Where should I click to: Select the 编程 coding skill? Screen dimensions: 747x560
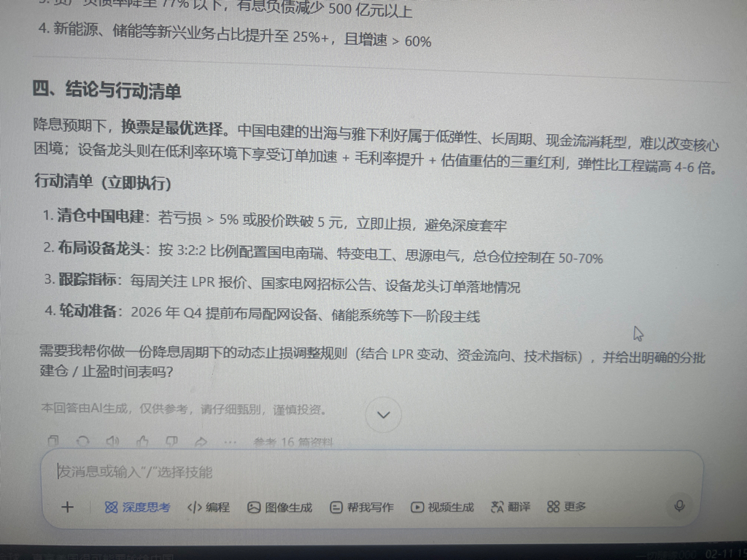209,507
